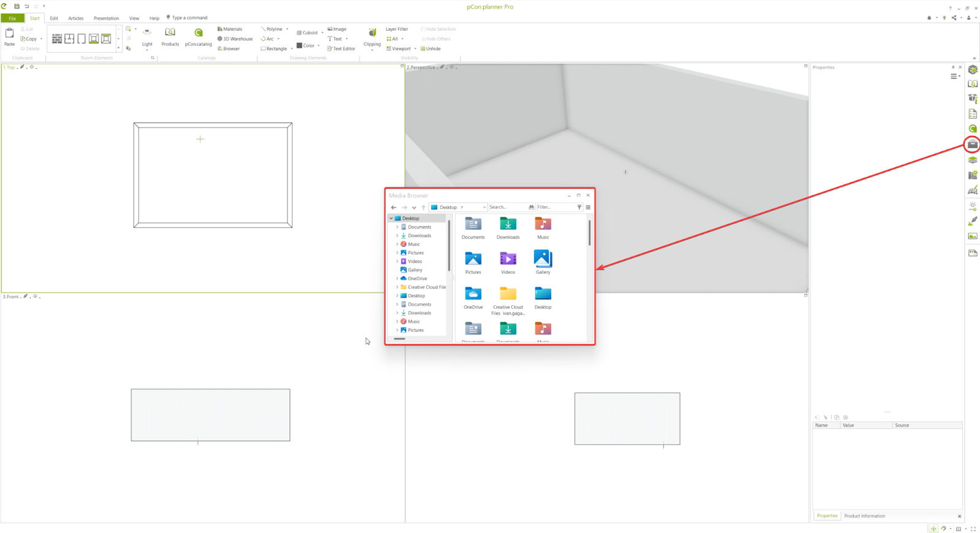
Task: Open Materials catalog
Action: [230, 29]
